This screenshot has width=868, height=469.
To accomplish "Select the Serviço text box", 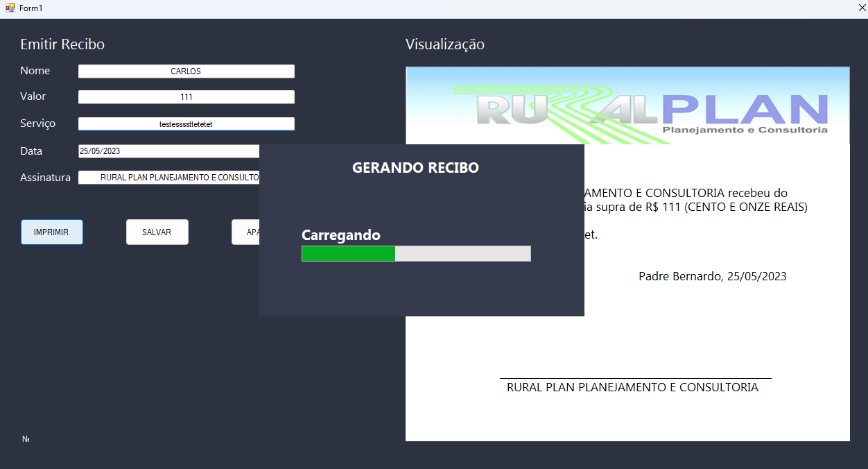I will point(186,123).
